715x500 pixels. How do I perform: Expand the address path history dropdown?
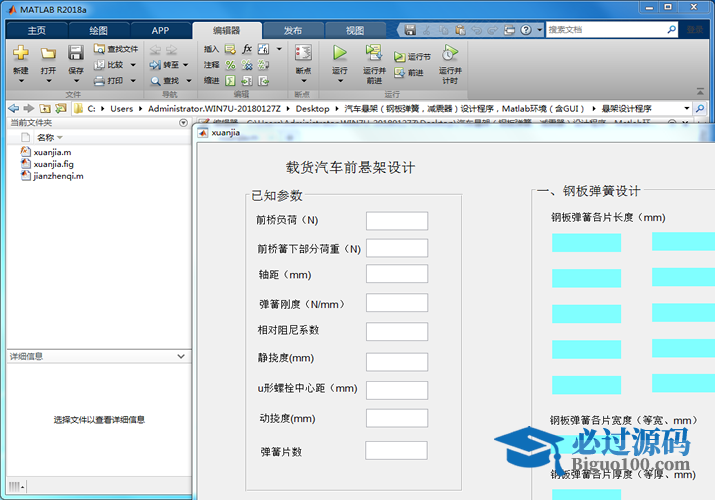[x=686, y=108]
